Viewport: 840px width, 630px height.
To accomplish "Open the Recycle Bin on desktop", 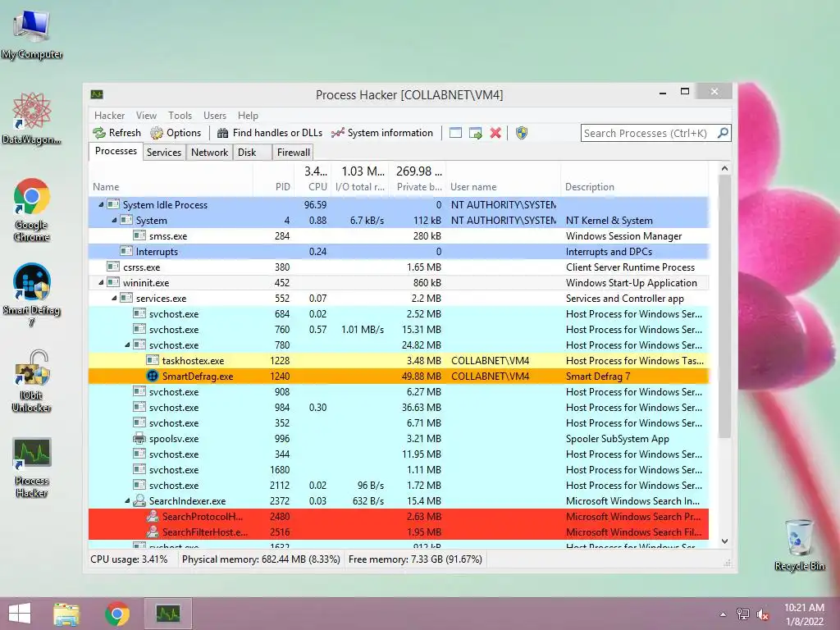I will tap(799, 545).
